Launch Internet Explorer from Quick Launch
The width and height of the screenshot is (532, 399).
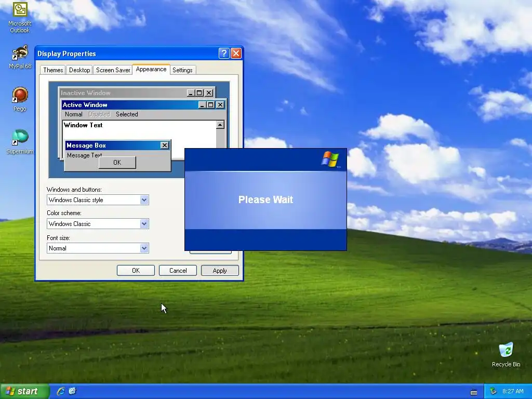click(x=61, y=391)
